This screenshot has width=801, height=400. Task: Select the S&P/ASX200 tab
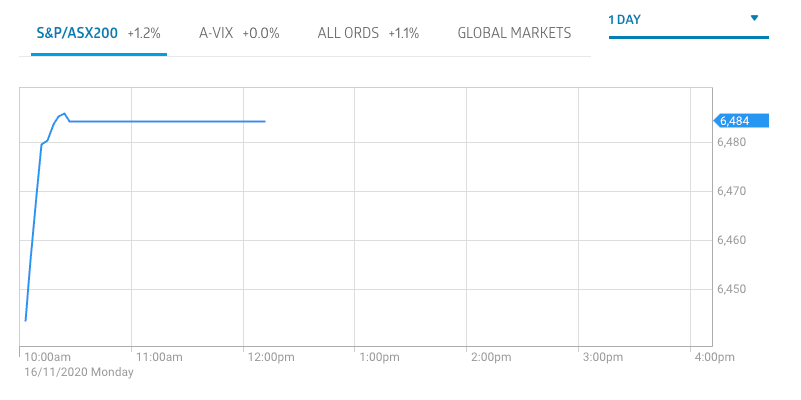tap(97, 33)
